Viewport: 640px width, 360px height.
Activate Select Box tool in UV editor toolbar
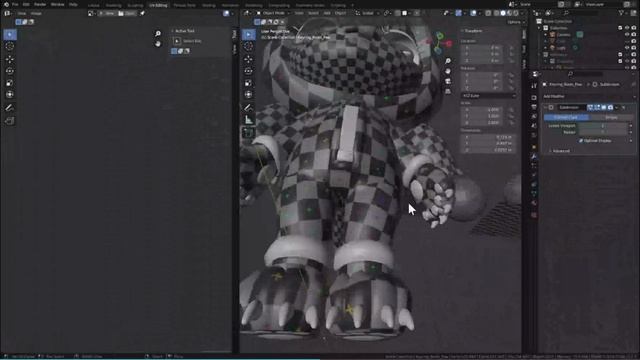pyautogui.click(x=10, y=34)
